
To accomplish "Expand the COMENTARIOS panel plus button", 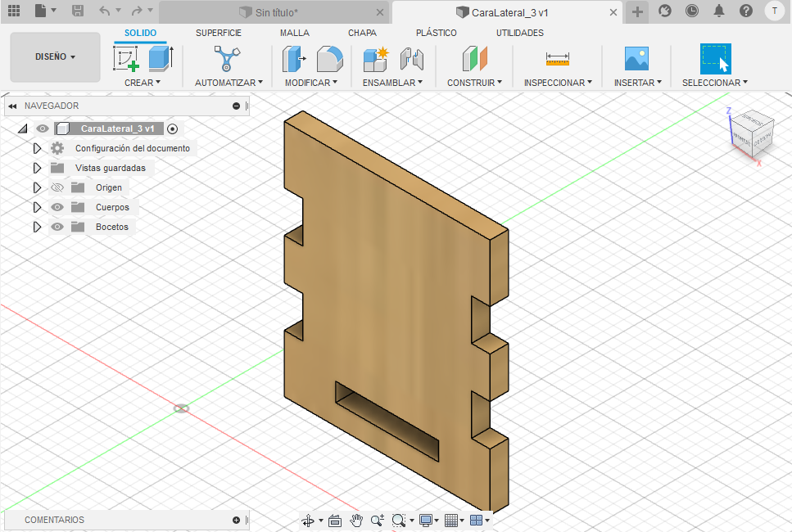I will click(x=236, y=520).
